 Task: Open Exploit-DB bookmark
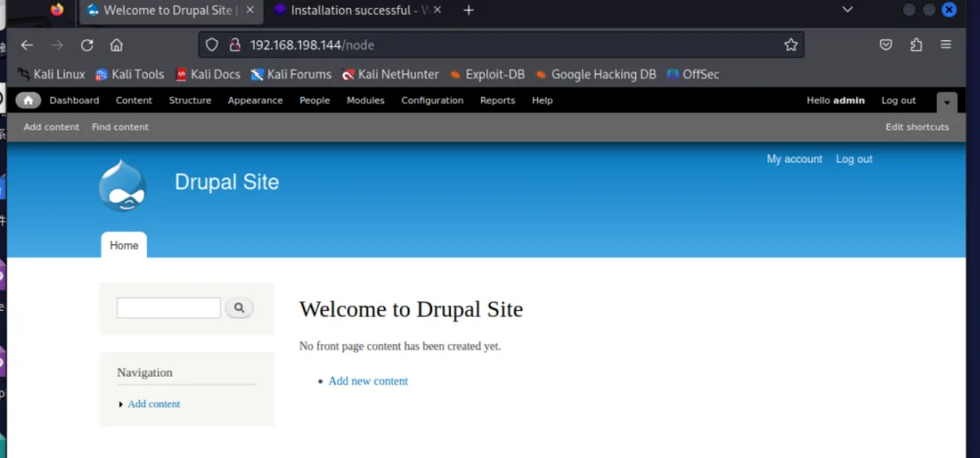tap(487, 75)
